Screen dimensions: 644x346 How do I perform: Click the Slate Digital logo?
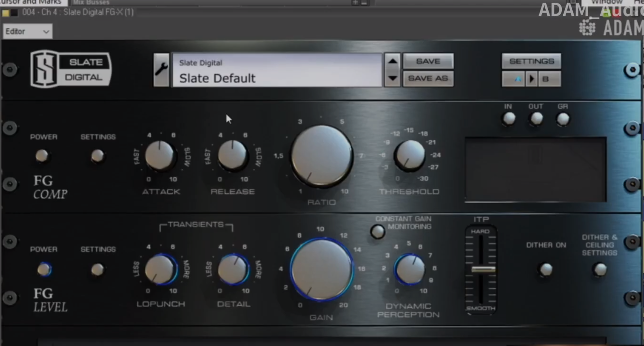click(71, 69)
